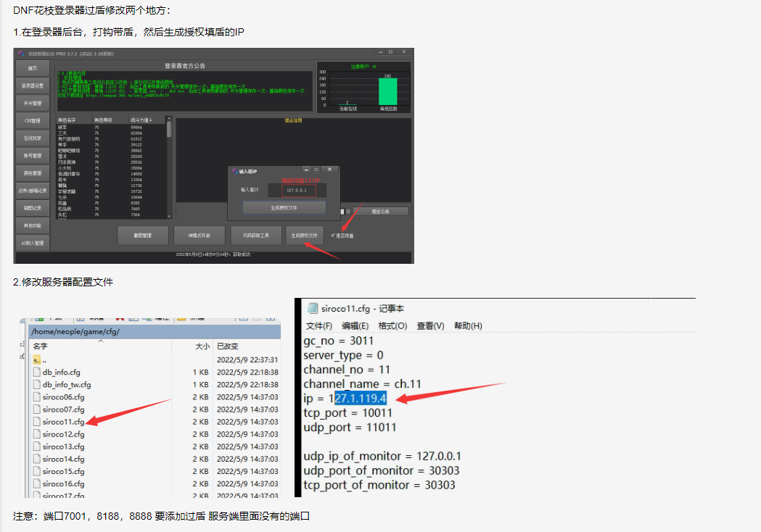
Task: Click 生成授权文件 inside the 输入盾IP dialog
Action: (284, 207)
